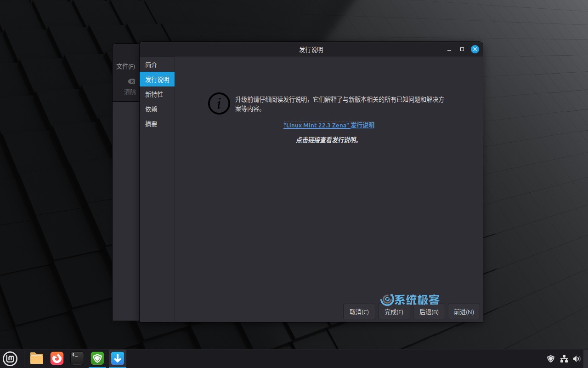Screen dimensions: 588x368
Task: Open the "Linux Mint 22.3 Zena" release notes link
Action: tap(328, 125)
